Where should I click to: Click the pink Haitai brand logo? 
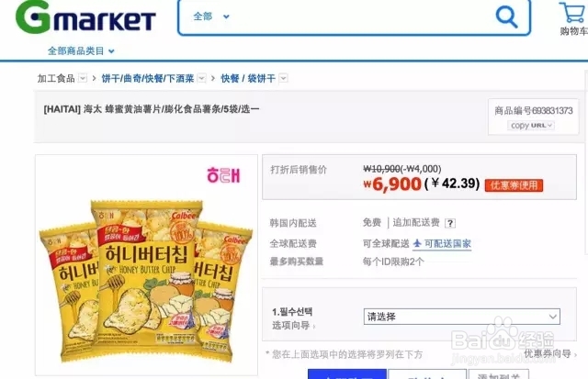point(223,175)
